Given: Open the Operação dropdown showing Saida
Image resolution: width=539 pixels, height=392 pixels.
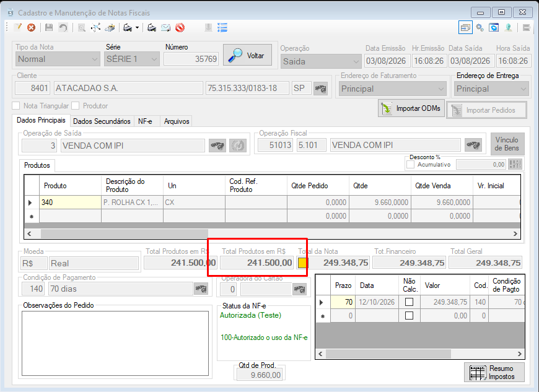Looking at the screenshot, I should pos(321,61).
